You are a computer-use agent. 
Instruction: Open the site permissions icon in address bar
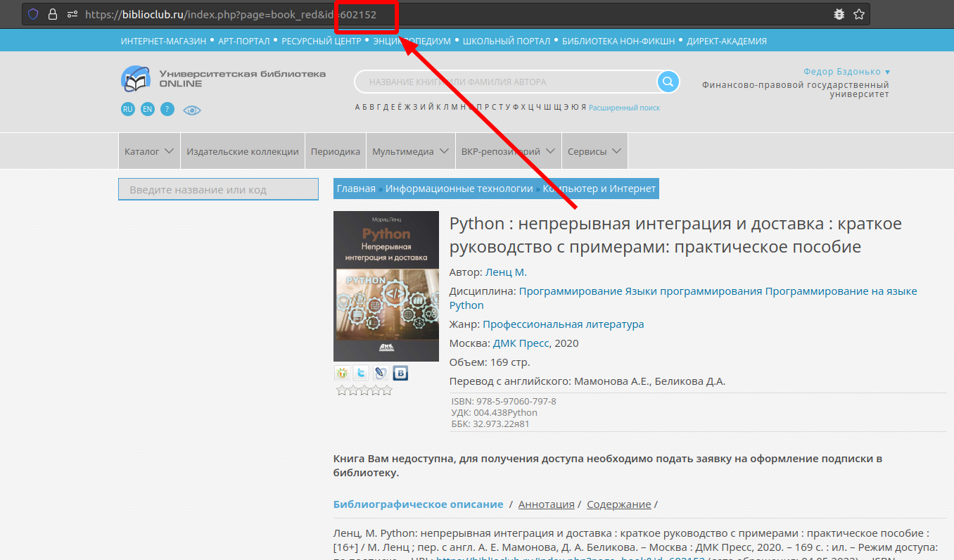pos(72,14)
